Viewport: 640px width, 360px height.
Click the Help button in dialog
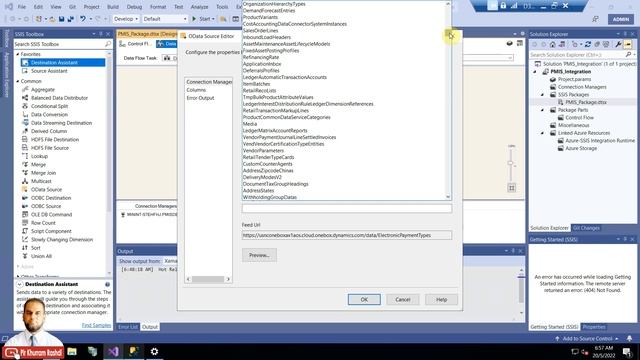[x=441, y=300]
